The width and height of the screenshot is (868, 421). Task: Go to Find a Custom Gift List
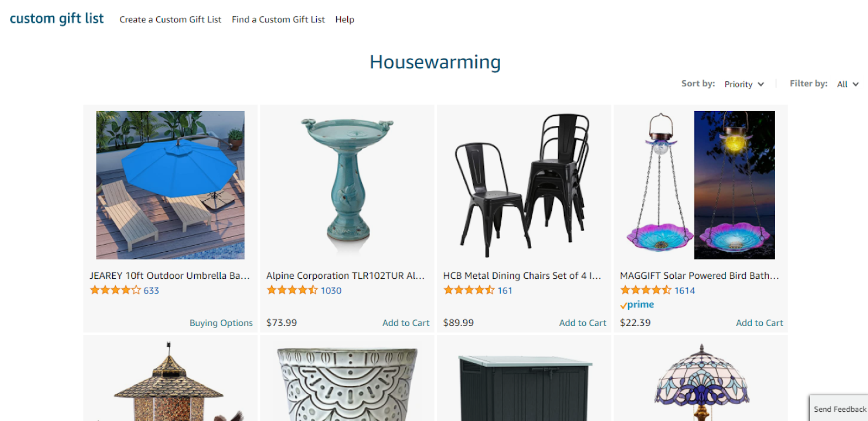(278, 20)
